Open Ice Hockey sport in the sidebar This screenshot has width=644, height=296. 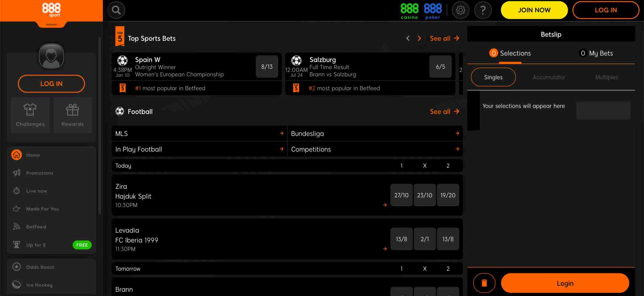(39, 285)
